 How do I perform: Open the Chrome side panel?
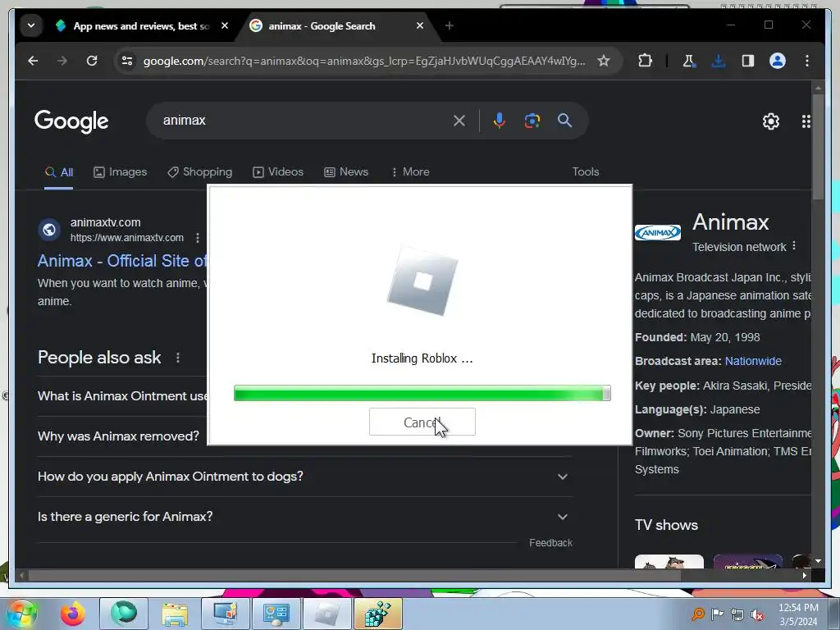(x=748, y=61)
